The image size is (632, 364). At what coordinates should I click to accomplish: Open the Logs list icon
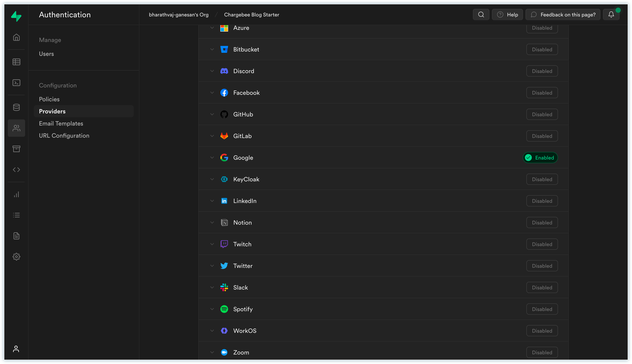click(x=16, y=215)
